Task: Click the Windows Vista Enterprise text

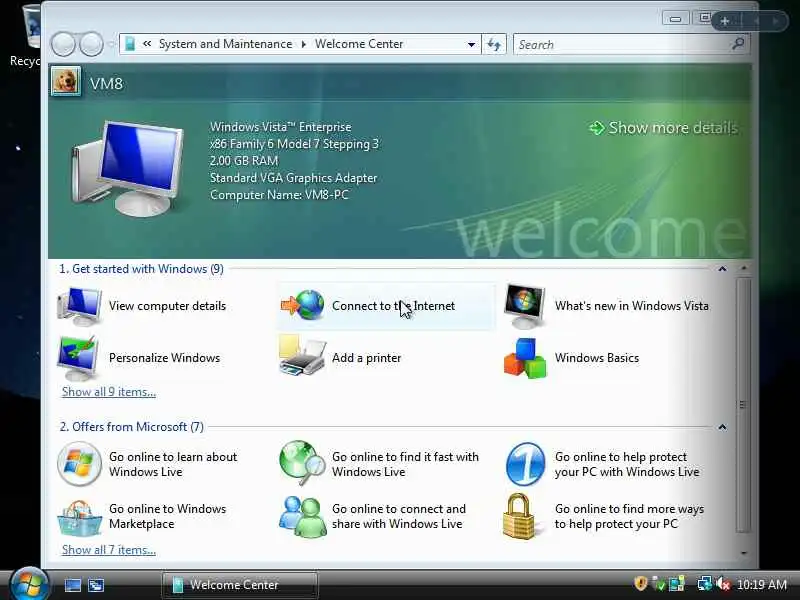Action: pos(281,127)
